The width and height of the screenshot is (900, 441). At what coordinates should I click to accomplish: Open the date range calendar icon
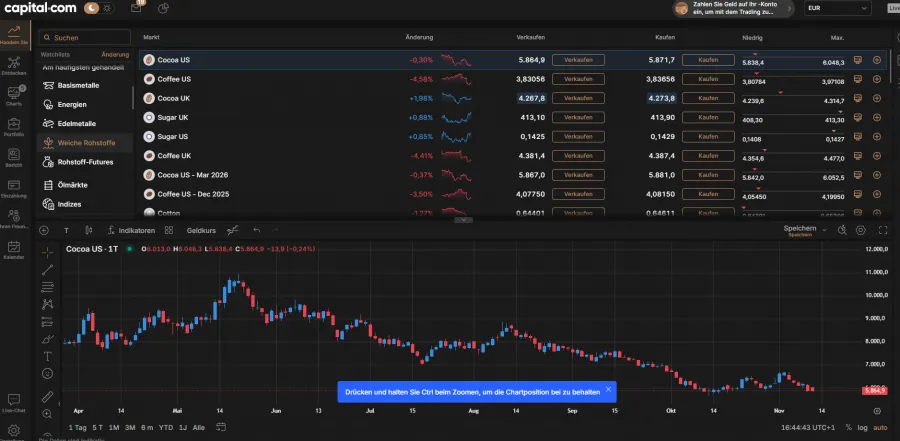(x=221, y=427)
